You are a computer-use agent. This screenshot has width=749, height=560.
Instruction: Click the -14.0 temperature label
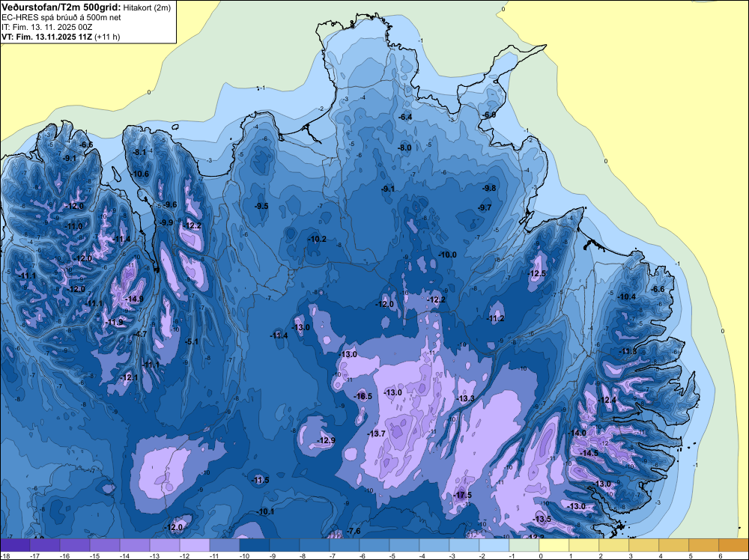(x=577, y=433)
